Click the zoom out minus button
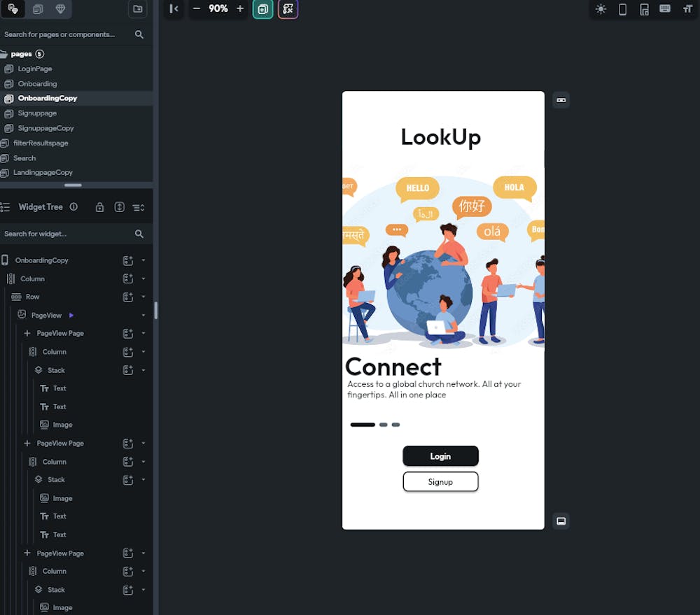The image size is (700, 615). 197,9
